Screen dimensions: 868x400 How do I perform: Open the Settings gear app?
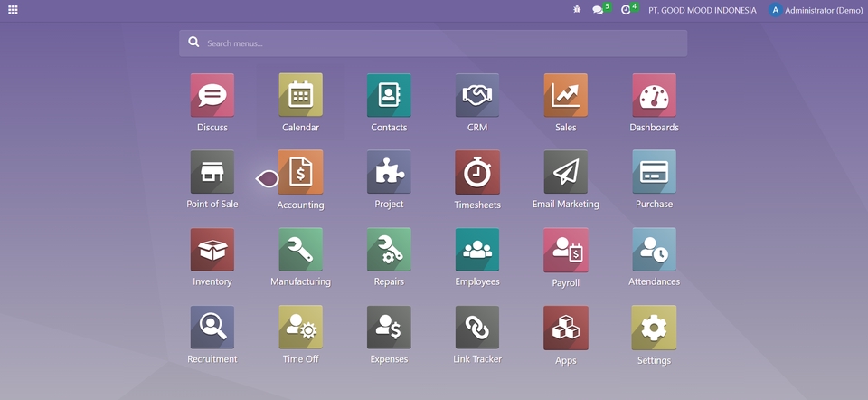[654, 328]
